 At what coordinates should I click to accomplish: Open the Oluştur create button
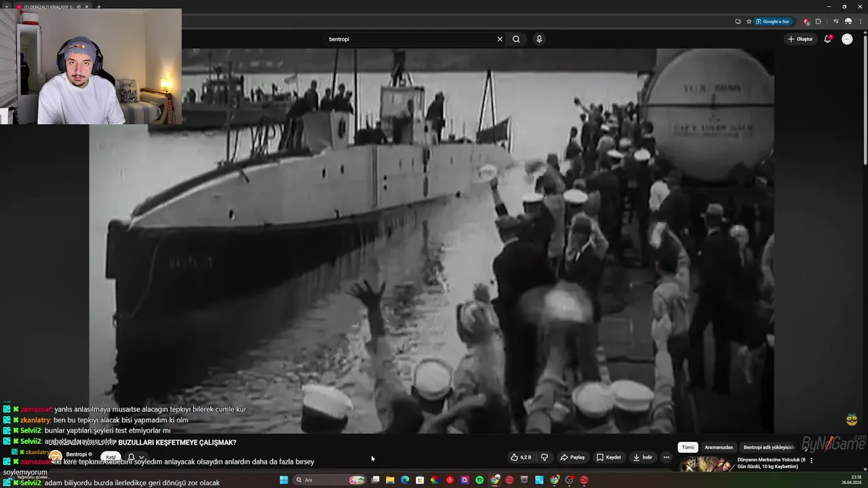(x=800, y=39)
